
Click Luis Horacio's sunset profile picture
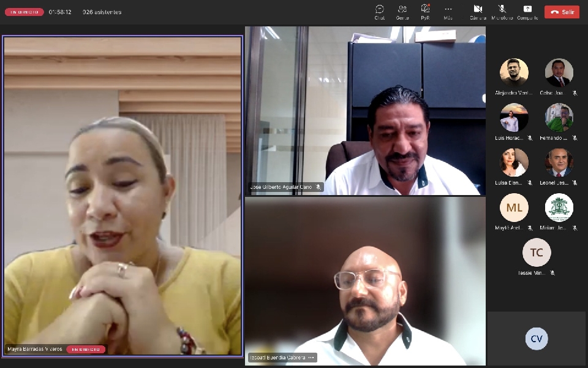point(514,117)
